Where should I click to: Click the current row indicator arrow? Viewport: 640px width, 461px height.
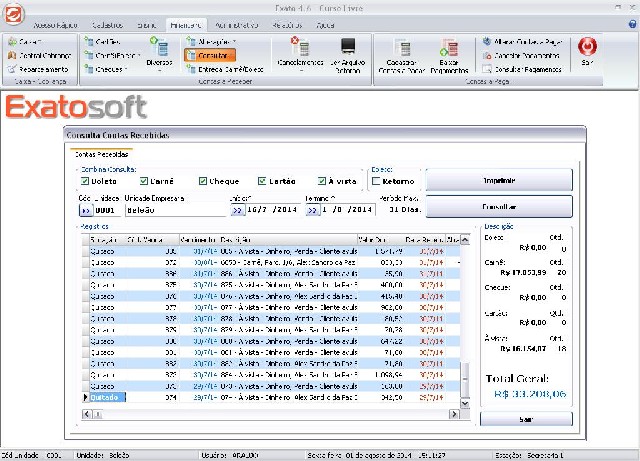click(85, 397)
